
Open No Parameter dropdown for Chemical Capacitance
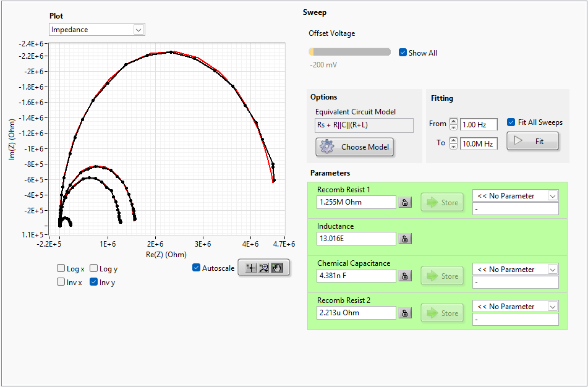pos(516,270)
